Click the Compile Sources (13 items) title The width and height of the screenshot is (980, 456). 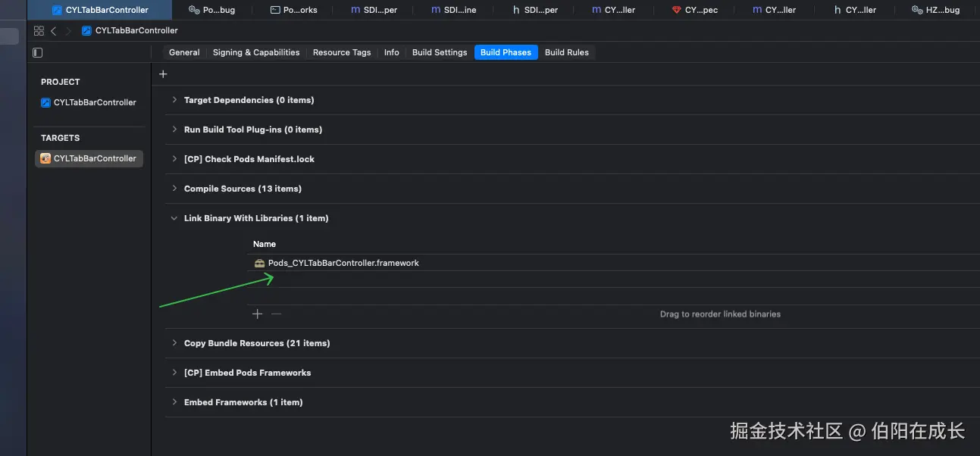click(x=243, y=189)
